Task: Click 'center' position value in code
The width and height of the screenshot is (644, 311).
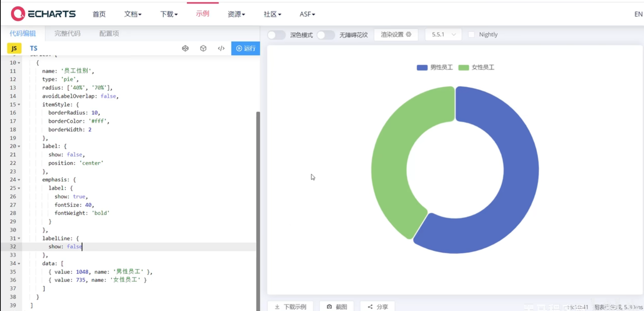Action: (x=91, y=163)
